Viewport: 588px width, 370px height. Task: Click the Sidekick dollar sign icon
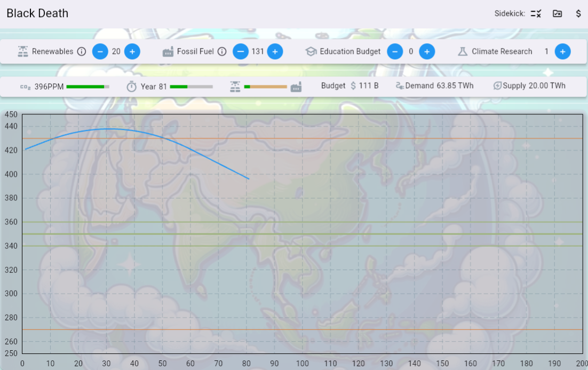click(x=578, y=13)
